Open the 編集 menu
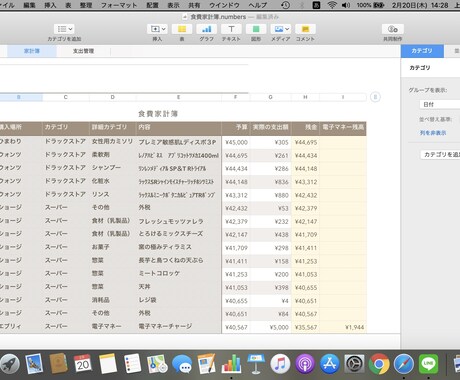 point(29,5)
